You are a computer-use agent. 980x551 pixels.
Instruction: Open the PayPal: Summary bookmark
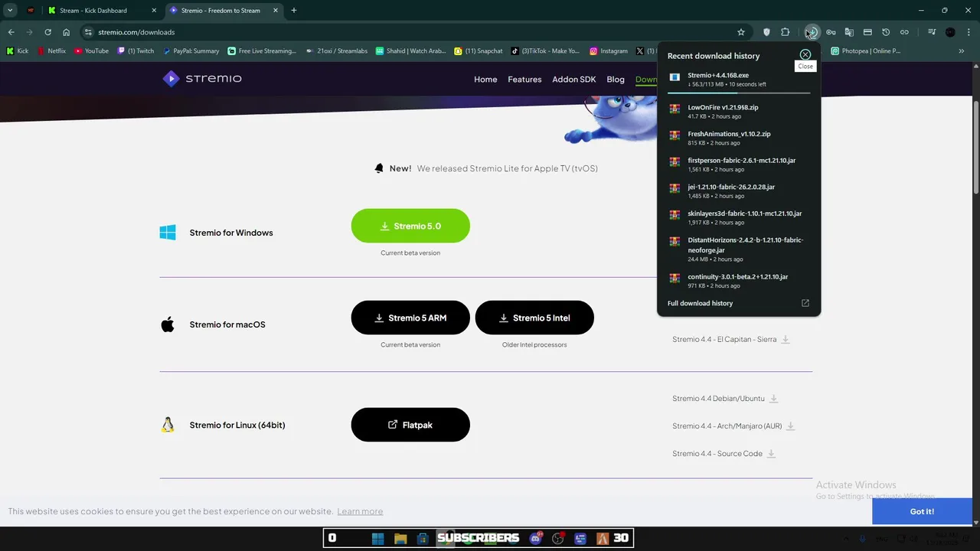tap(191, 51)
